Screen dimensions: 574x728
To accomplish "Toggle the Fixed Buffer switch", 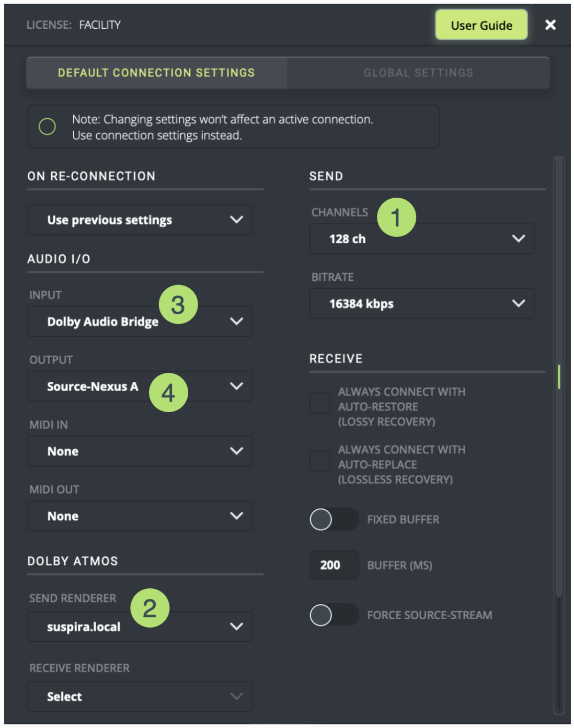I will click(334, 519).
